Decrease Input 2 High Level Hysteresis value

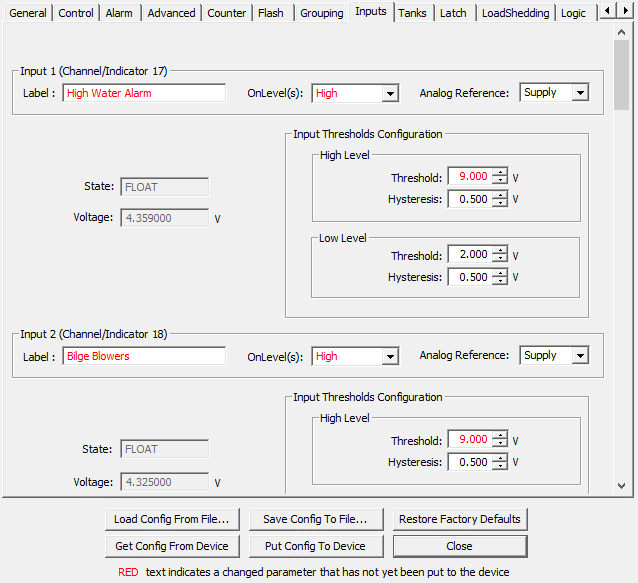500,466
